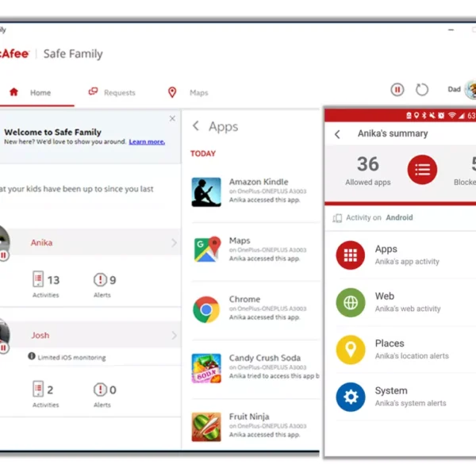Viewport: 476px width, 476px height.
Task: Switch to the Maps tab
Action: [188, 93]
